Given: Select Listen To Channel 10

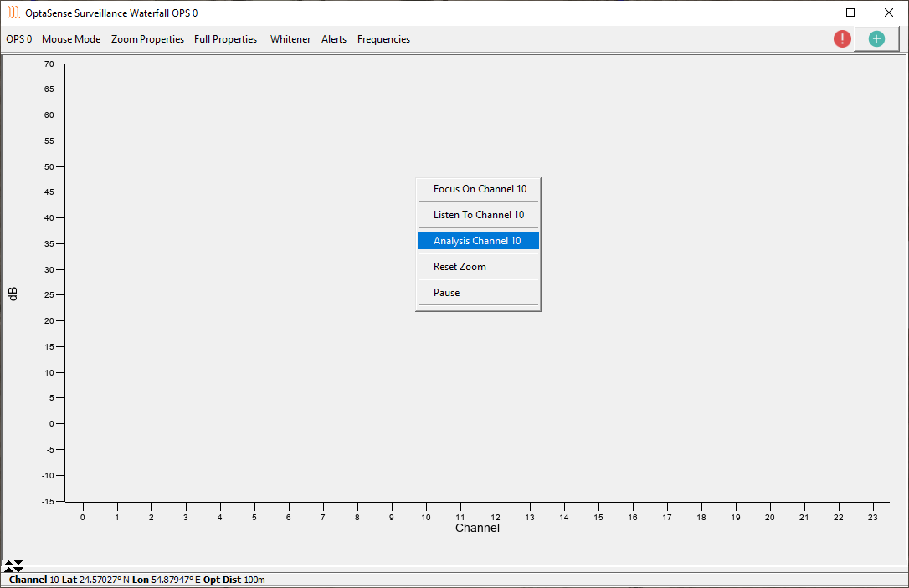Looking at the screenshot, I should [479, 215].
